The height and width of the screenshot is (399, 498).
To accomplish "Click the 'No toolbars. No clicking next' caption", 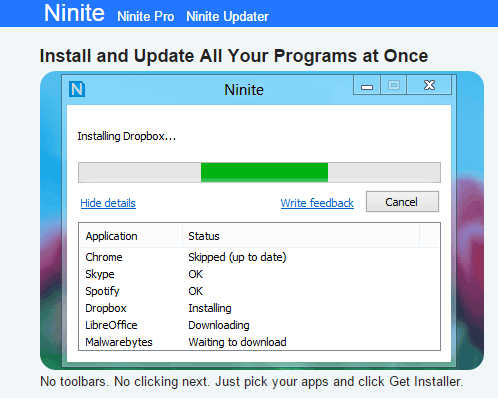I will 252,382.
